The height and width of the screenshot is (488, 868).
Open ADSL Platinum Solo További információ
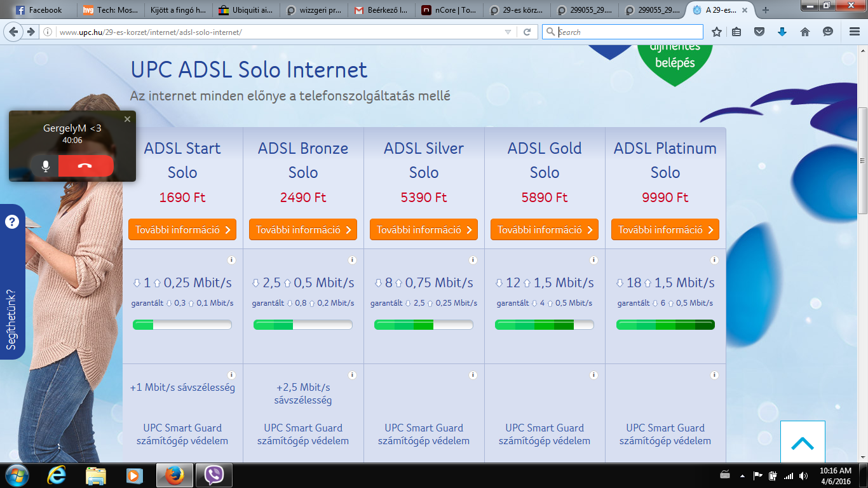point(665,229)
